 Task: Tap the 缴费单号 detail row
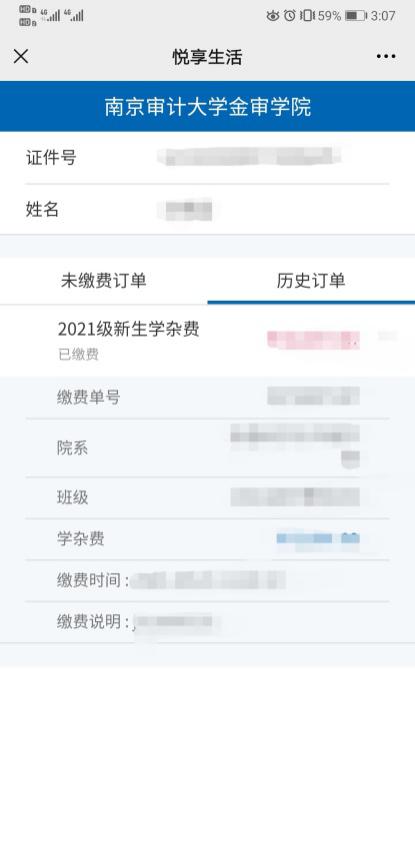click(208, 397)
